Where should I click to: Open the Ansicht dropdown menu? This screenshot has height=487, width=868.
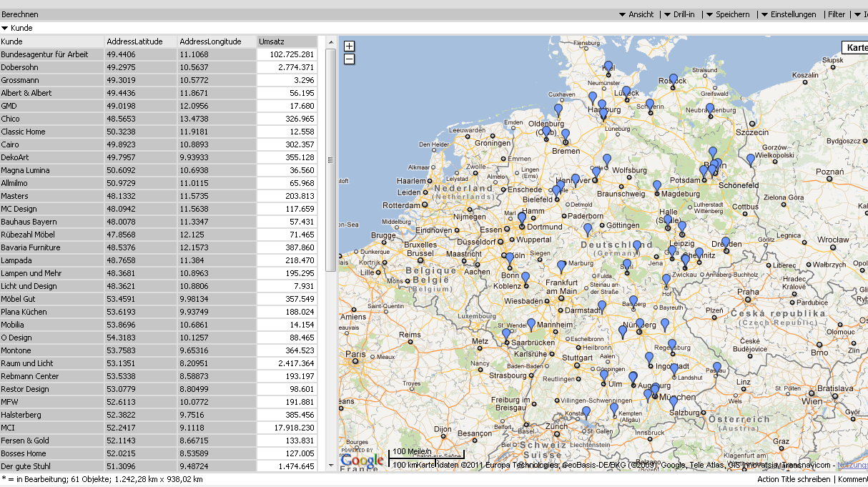tap(636, 14)
